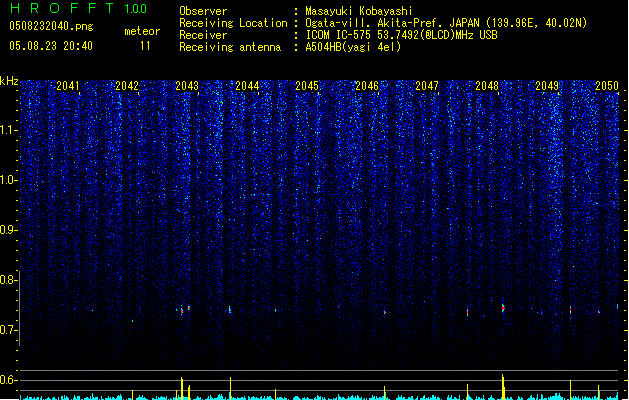Click the Receiving Location label
This screenshot has height=400, width=629.
click(233, 23)
